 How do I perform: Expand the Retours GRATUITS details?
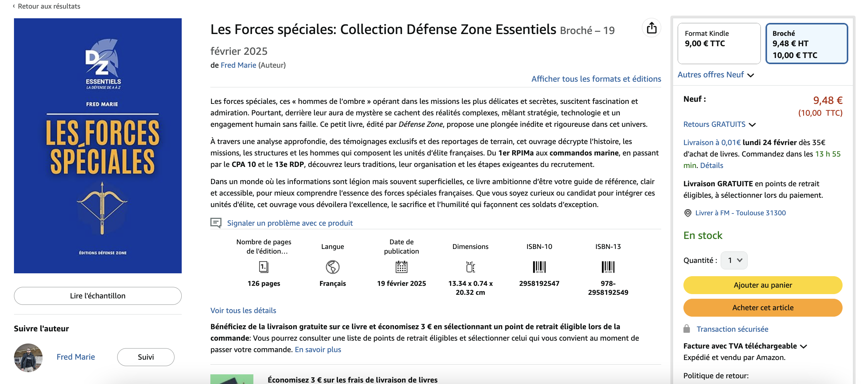(x=719, y=124)
